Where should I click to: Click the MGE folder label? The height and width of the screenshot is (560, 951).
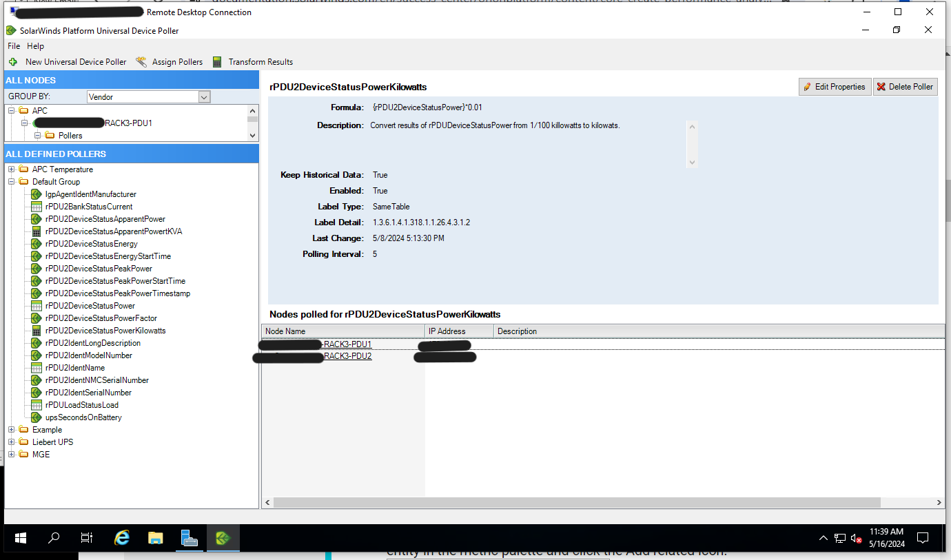tap(41, 455)
